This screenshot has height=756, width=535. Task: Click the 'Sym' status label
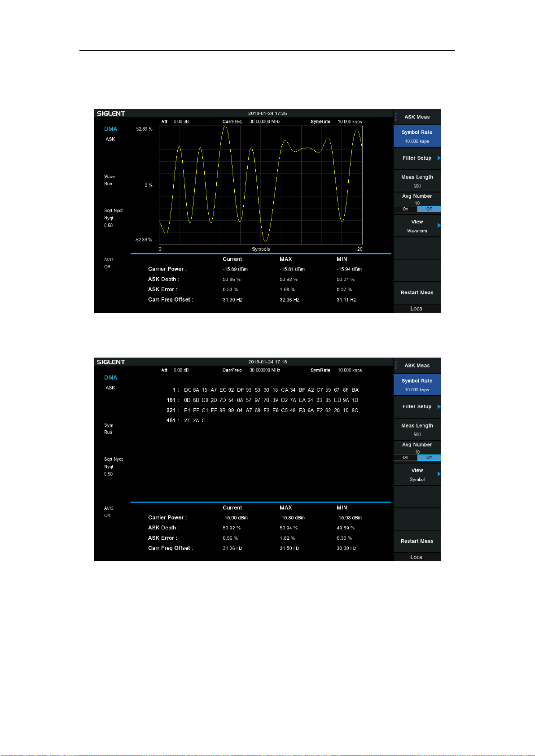pos(109,425)
